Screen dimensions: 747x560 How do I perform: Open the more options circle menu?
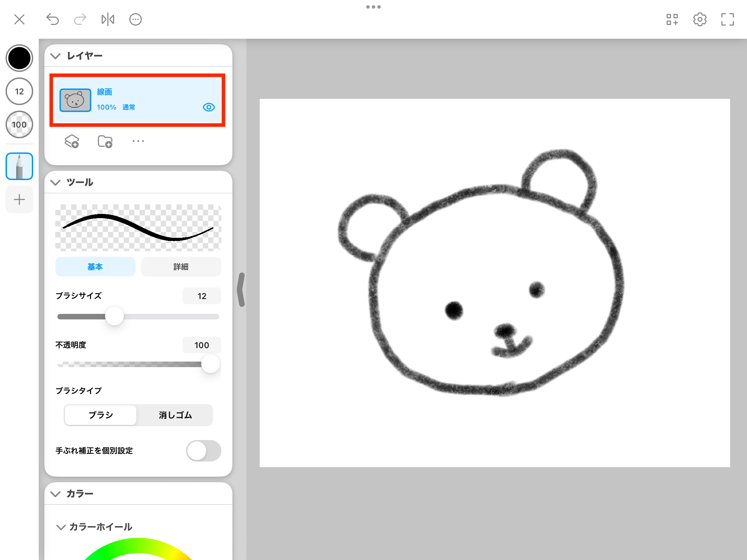(136, 19)
